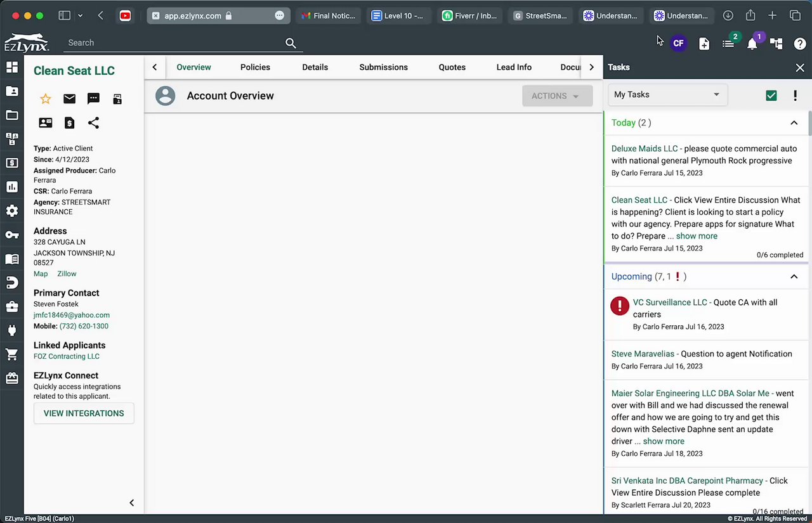Switch to the Overview tab
The height and width of the screenshot is (523, 812).
193,67
